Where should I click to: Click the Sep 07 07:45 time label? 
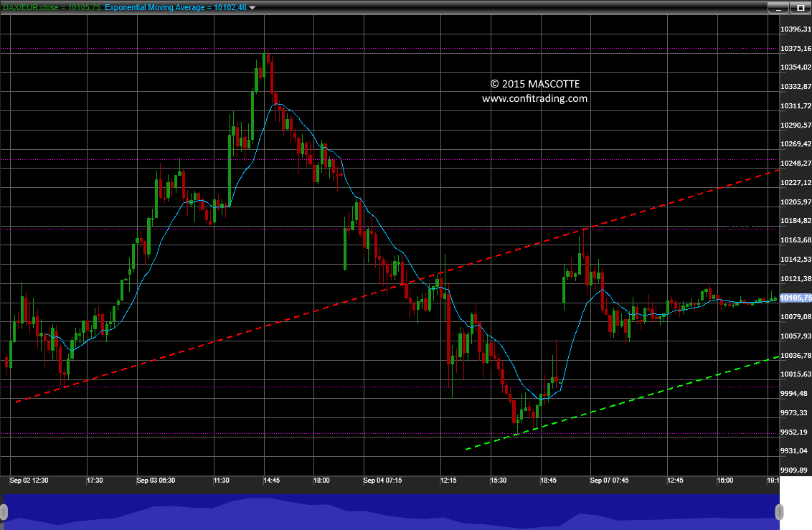[610, 481]
